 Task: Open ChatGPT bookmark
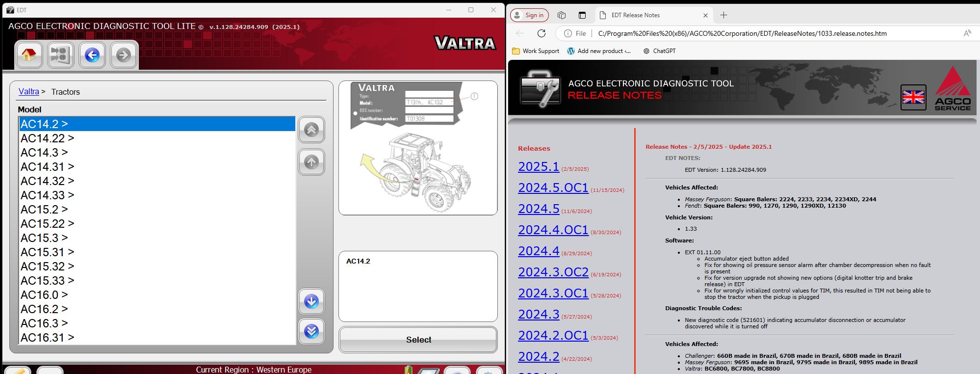(659, 51)
